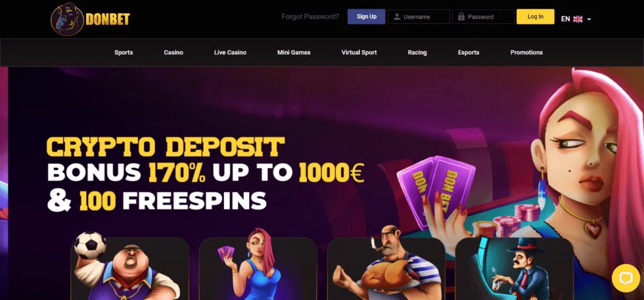The width and height of the screenshot is (644, 300).
Task: View the Promotions page
Action: 526,52
